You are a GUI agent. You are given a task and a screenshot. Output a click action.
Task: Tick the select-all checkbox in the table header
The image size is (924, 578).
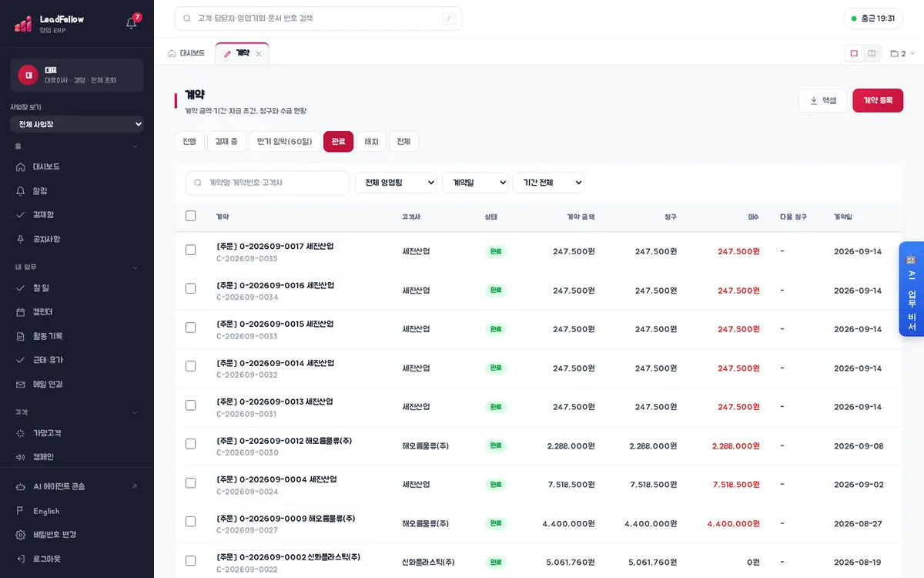(x=191, y=216)
